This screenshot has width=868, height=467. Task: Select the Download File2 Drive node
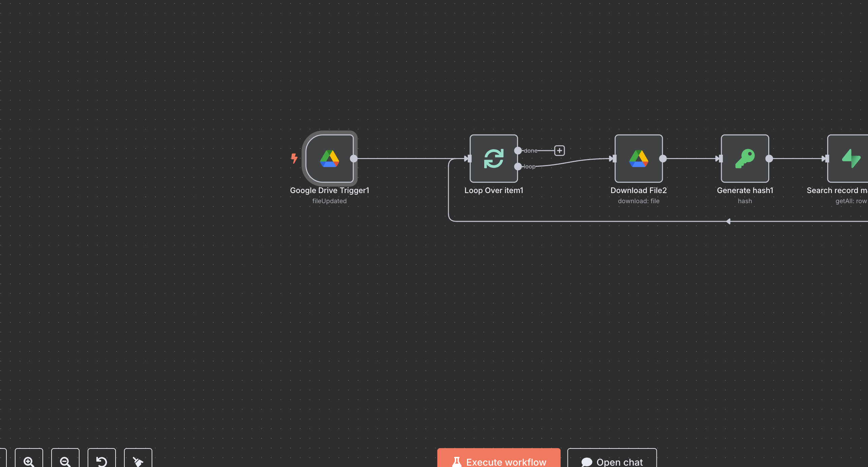coord(639,158)
